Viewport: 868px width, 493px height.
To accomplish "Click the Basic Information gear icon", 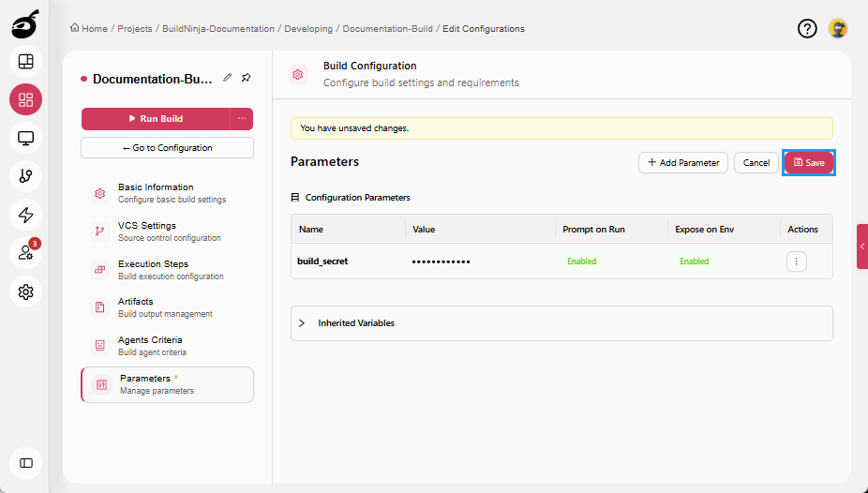I will coord(99,193).
